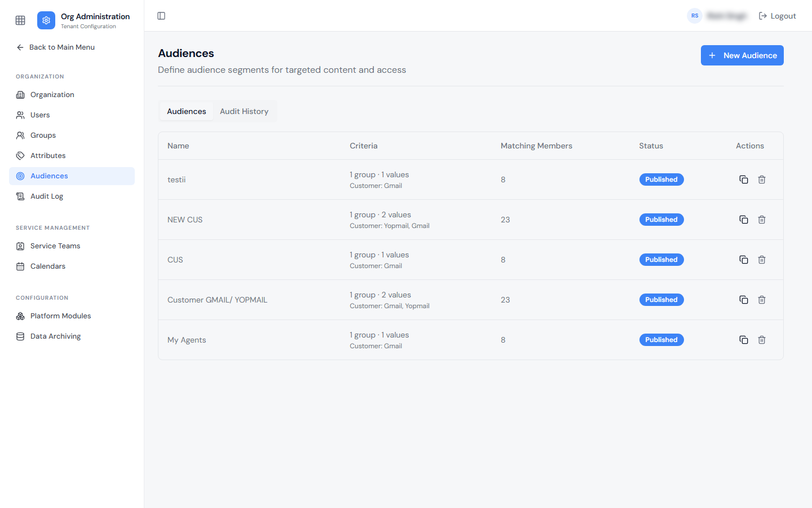Click the Org Administration gear logo

click(46, 20)
